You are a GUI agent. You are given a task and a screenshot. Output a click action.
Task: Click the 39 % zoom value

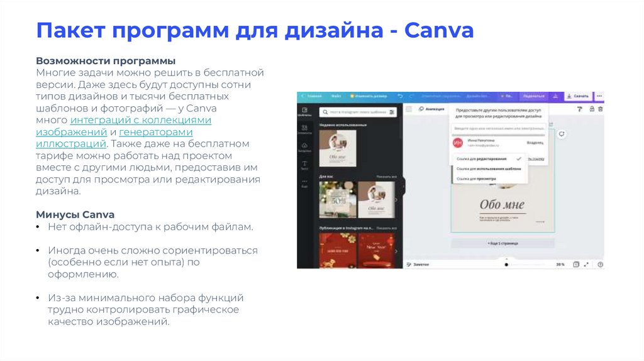[x=560, y=265]
